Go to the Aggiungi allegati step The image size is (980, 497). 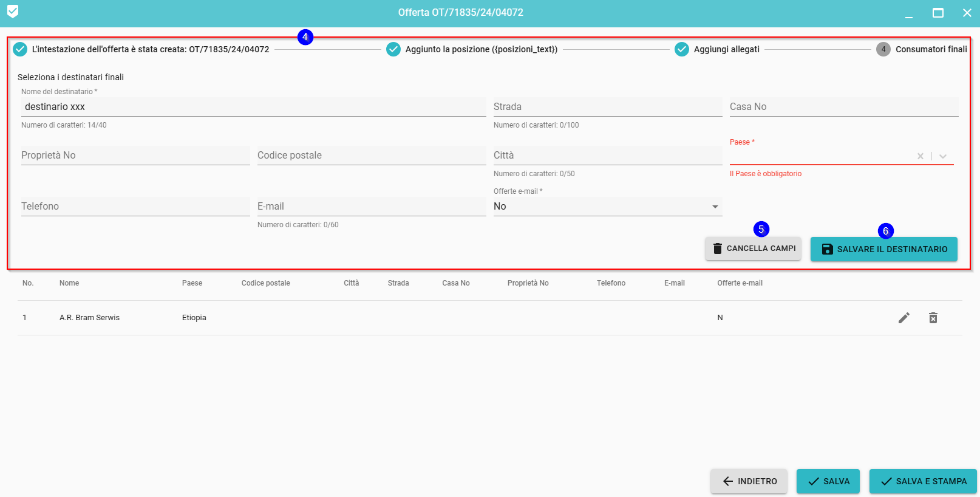[726, 49]
